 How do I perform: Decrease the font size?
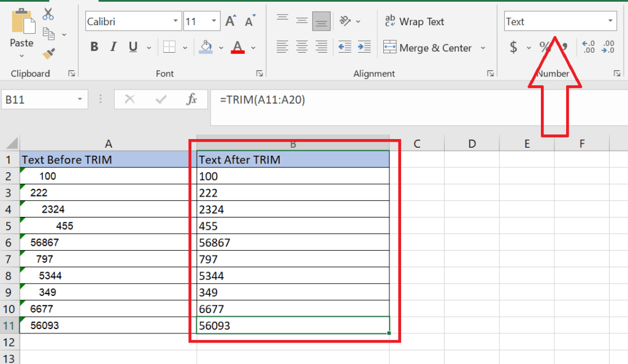coord(248,20)
